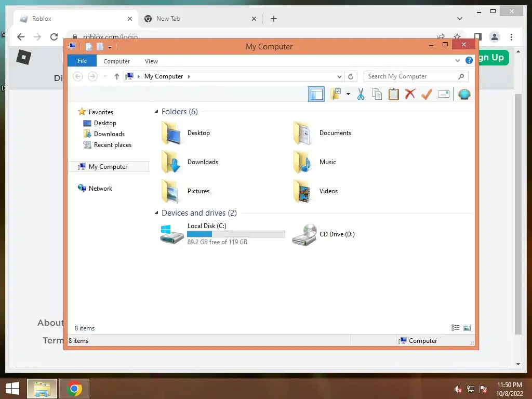532x399 pixels.
Task: Select the CD Drive (D:) icon
Action: [304, 234]
